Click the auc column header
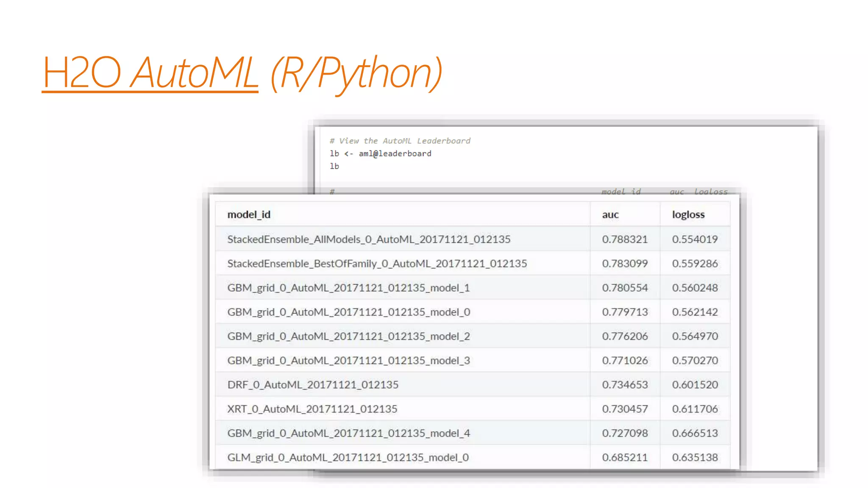 (x=610, y=215)
